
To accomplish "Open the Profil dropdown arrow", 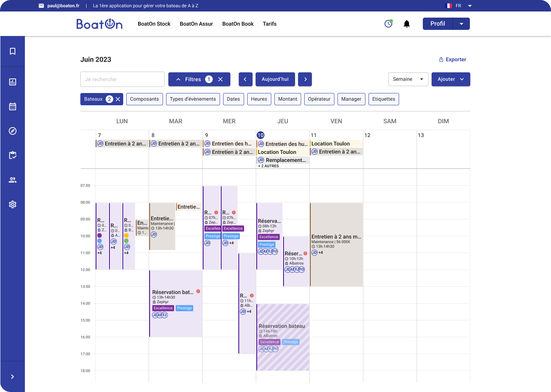I will 461,23.
